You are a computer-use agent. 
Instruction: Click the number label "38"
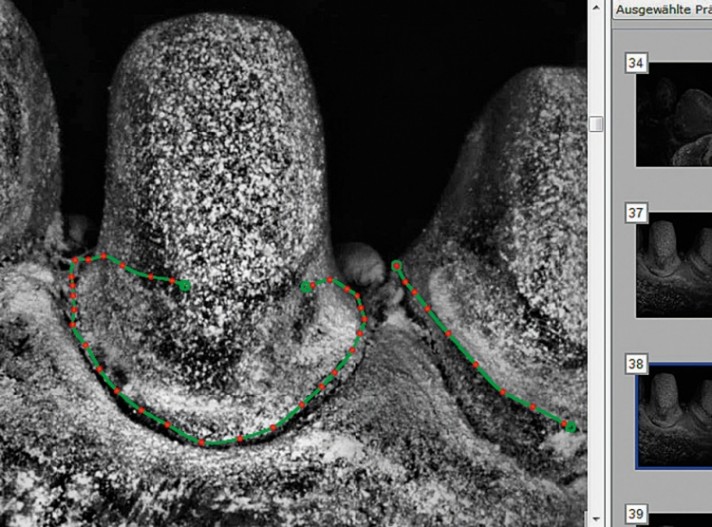click(x=636, y=364)
